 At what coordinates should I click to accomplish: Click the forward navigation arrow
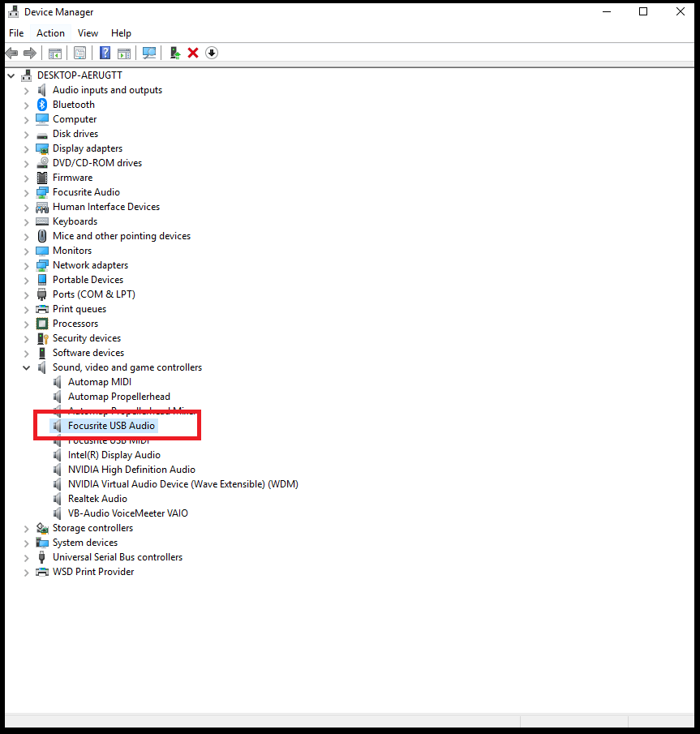click(x=31, y=53)
